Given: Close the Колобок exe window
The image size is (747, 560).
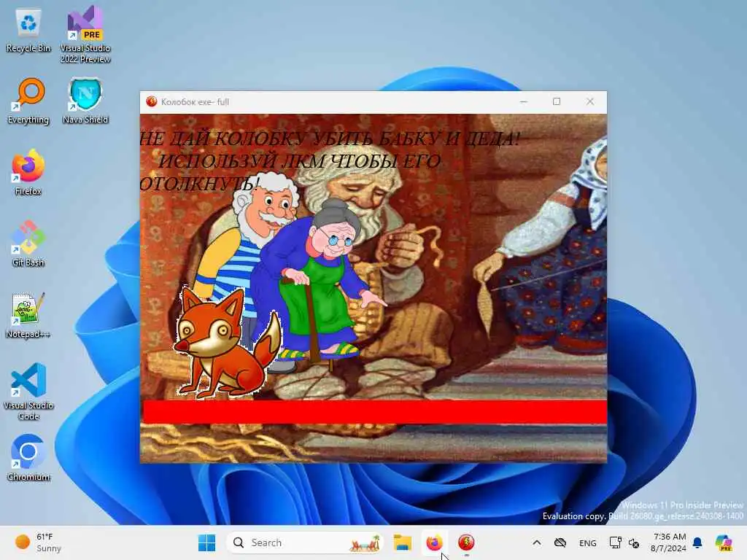Looking at the screenshot, I should 589,101.
